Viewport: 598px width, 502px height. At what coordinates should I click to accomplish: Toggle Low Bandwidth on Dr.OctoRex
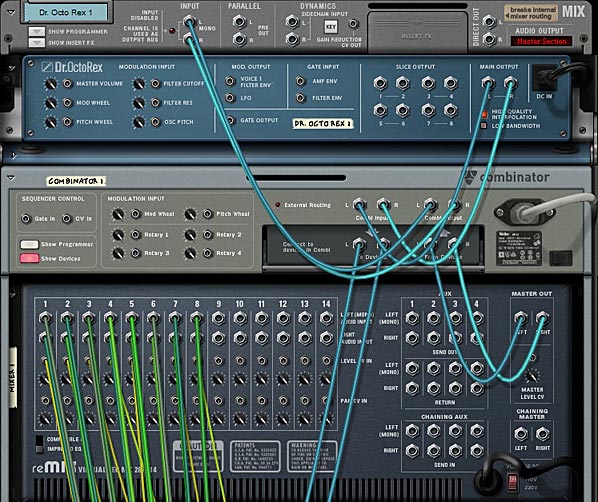click(x=484, y=126)
